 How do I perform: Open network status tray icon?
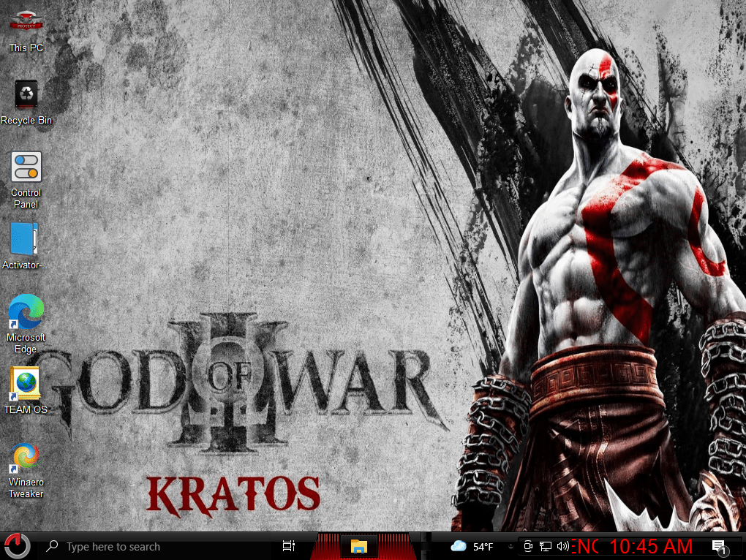(x=545, y=546)
